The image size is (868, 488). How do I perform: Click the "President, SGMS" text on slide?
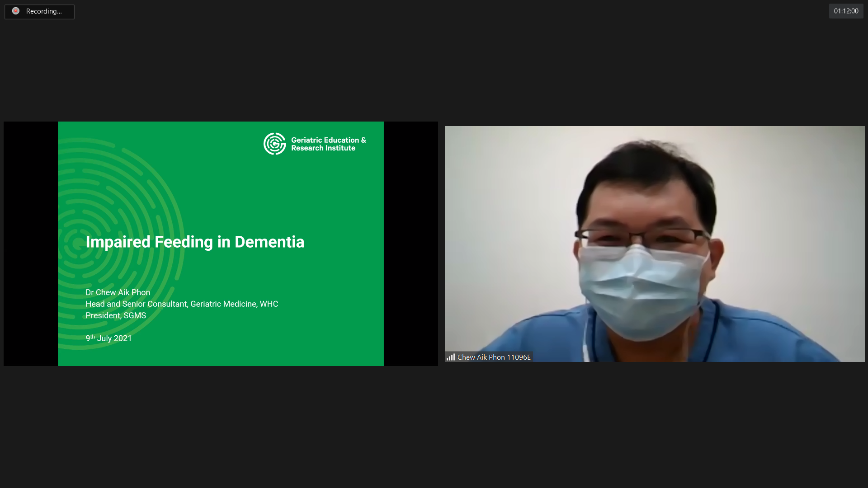pyautogui.click(x=116, y=315)
